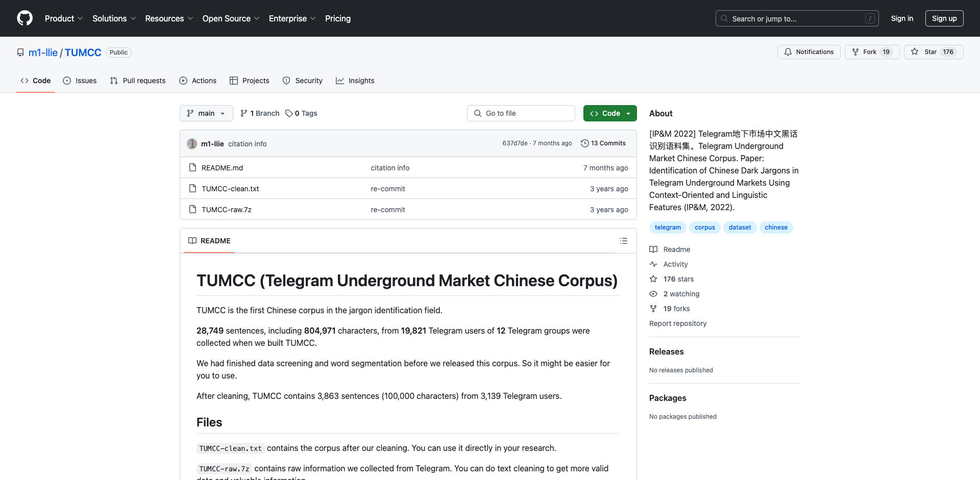Click the corpus topic tag
Screen dimensions: 980x480
pos(705,228)
